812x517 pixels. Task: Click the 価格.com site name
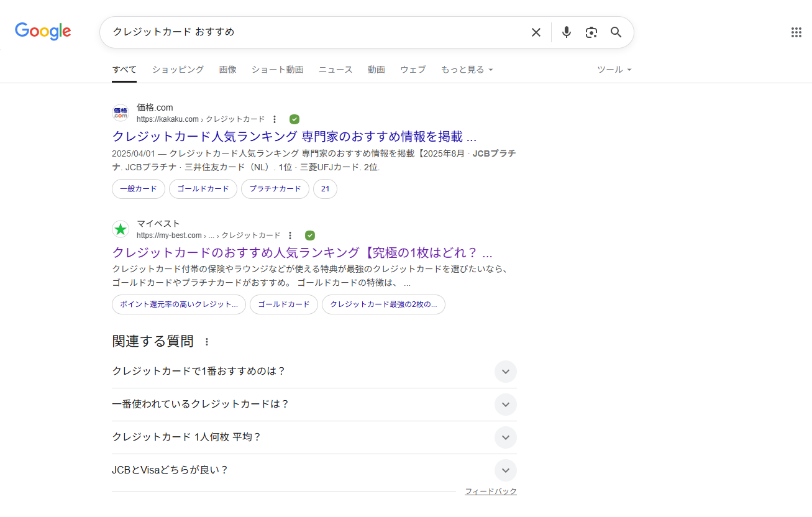(x=155, y=108)
